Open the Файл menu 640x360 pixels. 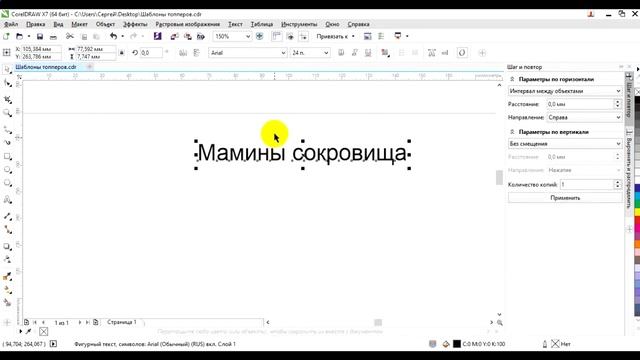click(x=11, y=24)
